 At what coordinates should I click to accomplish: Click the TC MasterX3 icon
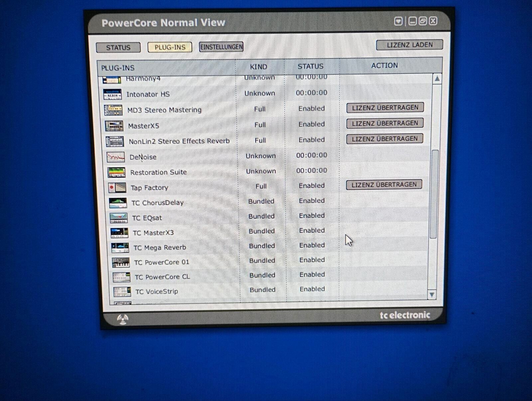point(119,233)
